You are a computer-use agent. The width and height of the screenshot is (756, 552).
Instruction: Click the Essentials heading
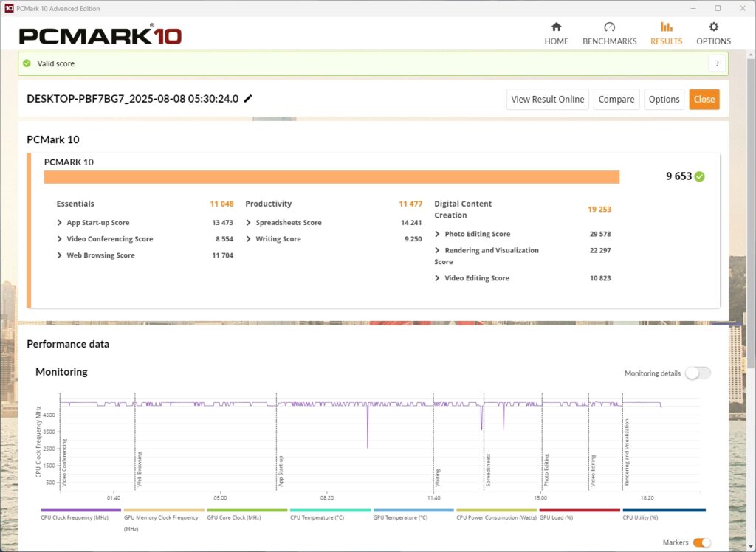tap(75, 204)
